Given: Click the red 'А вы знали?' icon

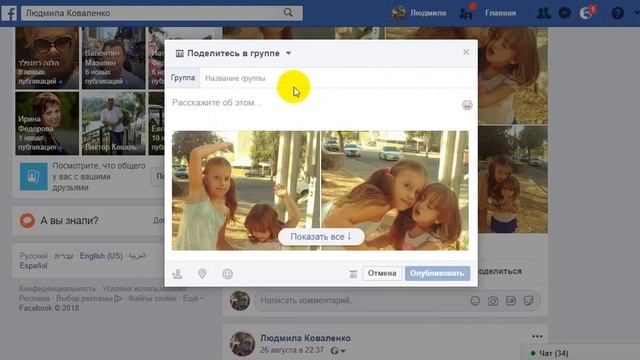Looking at the screenshot, I should (x=27, y=221).
